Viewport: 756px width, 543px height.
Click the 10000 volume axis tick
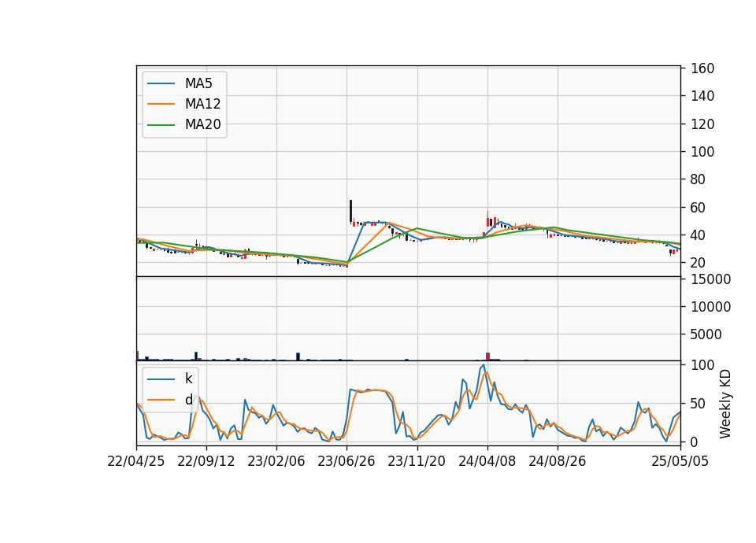click(710, 307)
